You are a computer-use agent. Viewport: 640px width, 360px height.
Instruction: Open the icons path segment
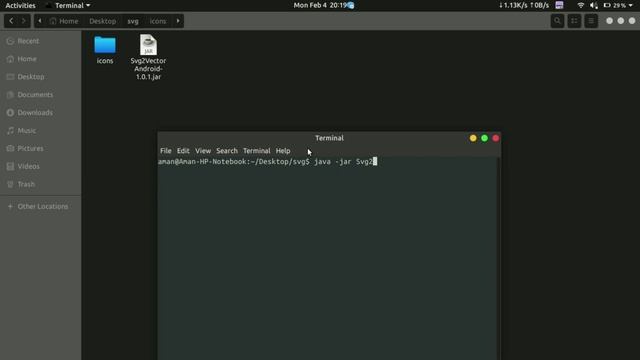pyautogui.click(x=158, y=21)
